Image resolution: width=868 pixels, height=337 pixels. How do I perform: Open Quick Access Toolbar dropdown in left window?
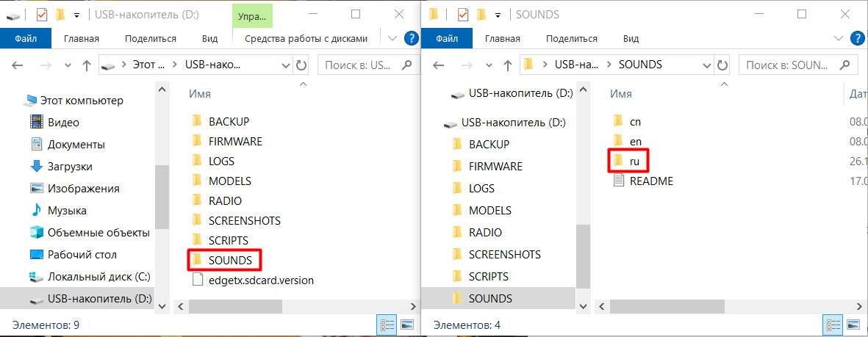(x=76, y=15)
